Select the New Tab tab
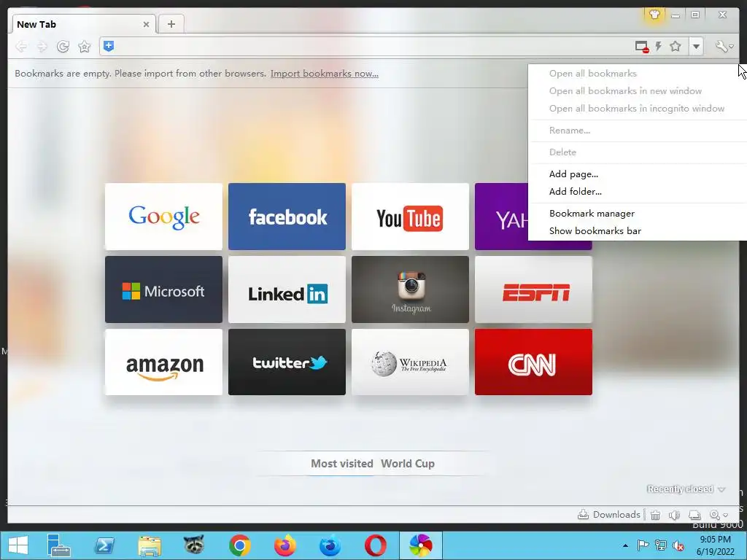Viewport: 747px width, 560px height. 82,24
